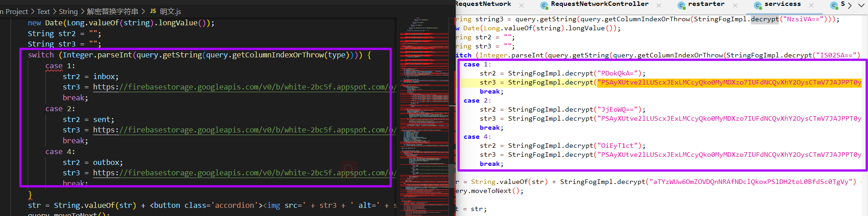Open the firebasestorage link under case 2
The width and height of the screenshot is (868, 216).
(245, 130)
